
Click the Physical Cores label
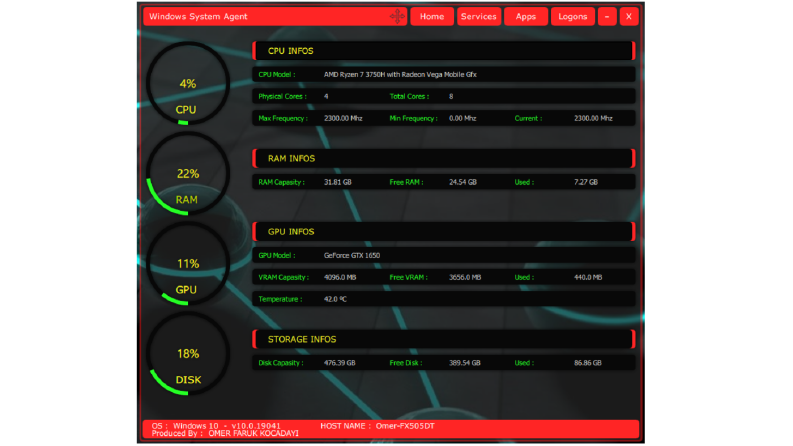pos(282,96)
